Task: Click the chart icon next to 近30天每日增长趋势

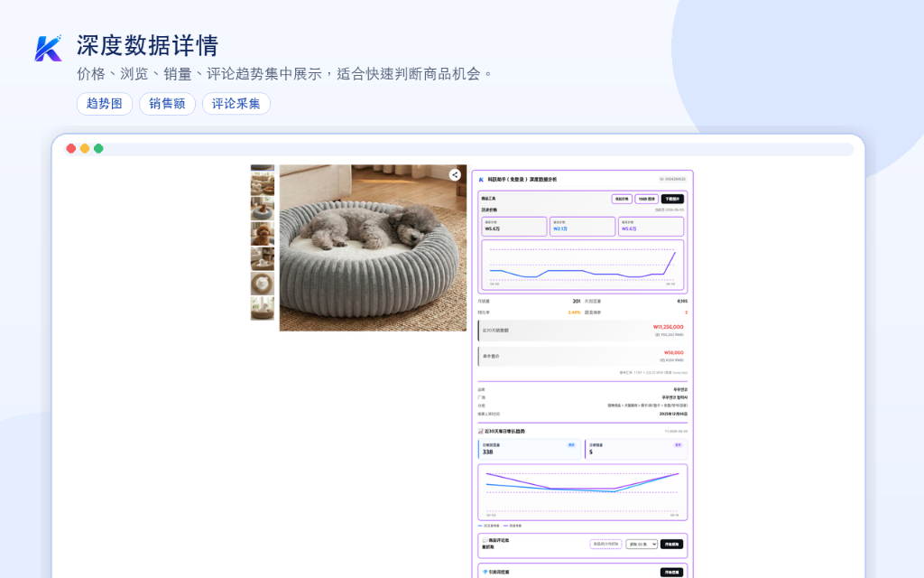Action: 481,431
